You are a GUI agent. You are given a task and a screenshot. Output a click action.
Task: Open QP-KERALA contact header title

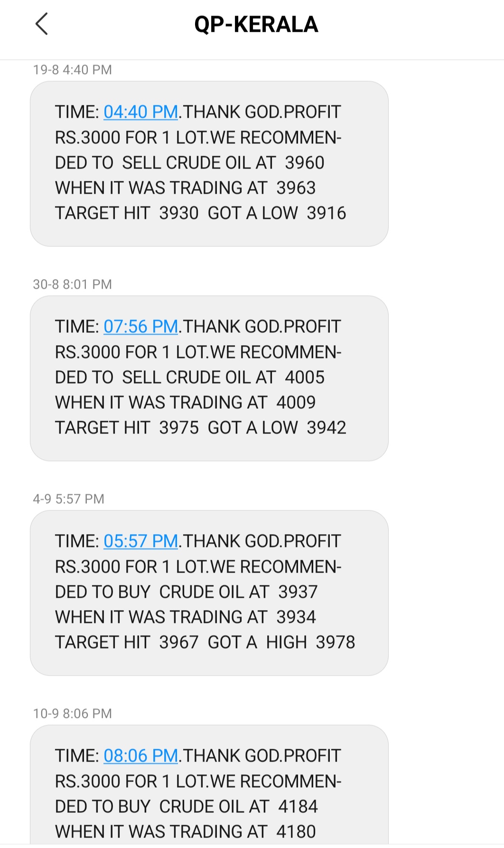point(256,25)
